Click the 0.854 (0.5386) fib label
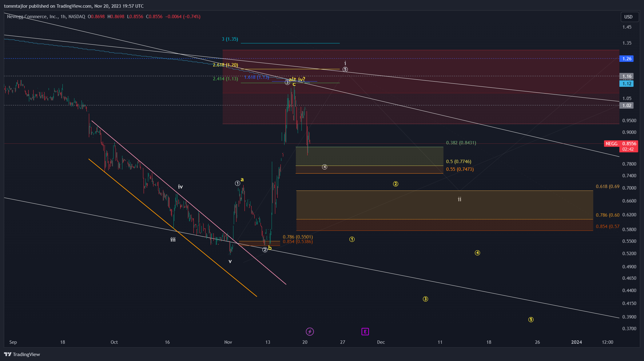644x361 pixels. (x=298, y=241)
